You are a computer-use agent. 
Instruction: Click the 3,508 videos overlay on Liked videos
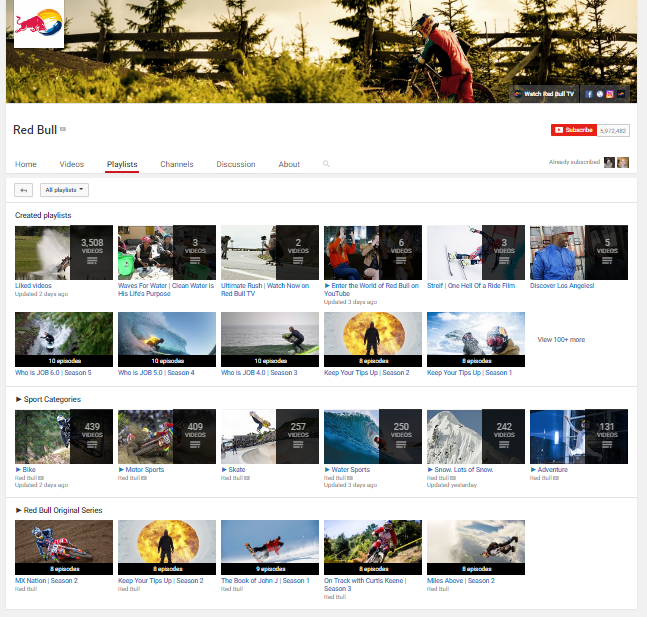[92, 252]
